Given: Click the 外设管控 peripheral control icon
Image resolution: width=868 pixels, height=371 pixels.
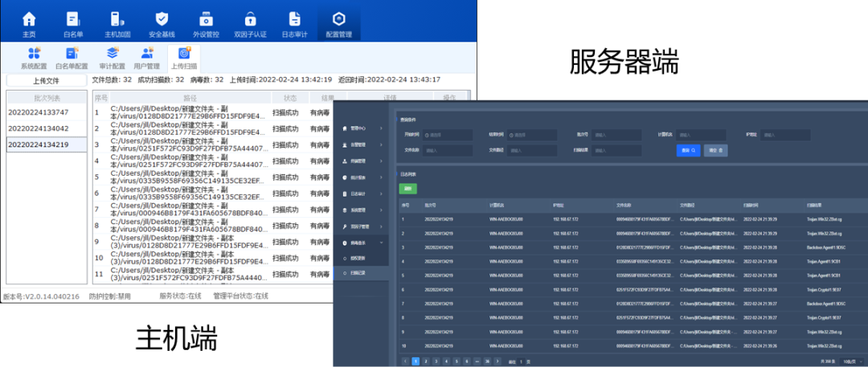Looking at the screenshot, I should click(206, 22).
